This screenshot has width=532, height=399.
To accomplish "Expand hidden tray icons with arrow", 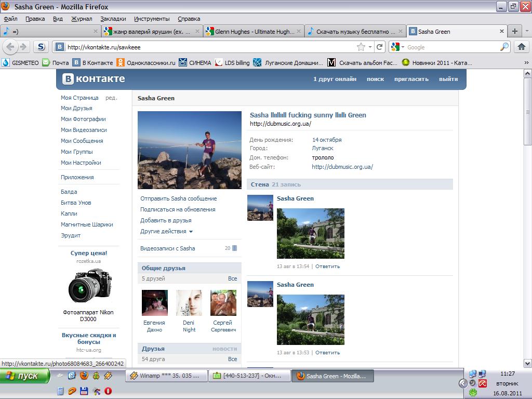I will [463, 383].
